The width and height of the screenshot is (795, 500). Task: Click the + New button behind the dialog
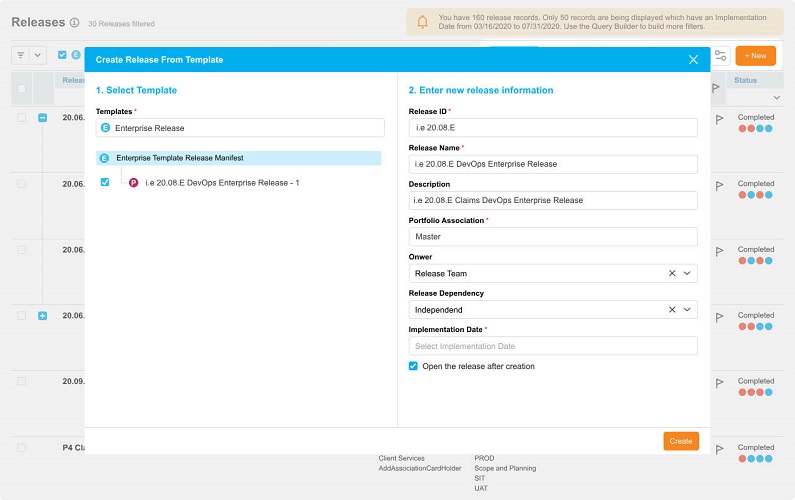(x=755, y=56)
